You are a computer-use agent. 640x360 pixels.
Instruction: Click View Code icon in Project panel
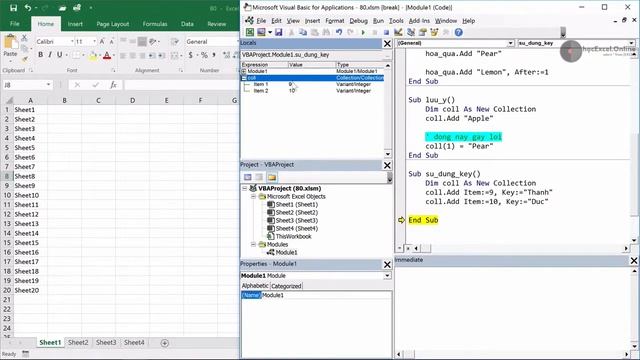(248, 177)
